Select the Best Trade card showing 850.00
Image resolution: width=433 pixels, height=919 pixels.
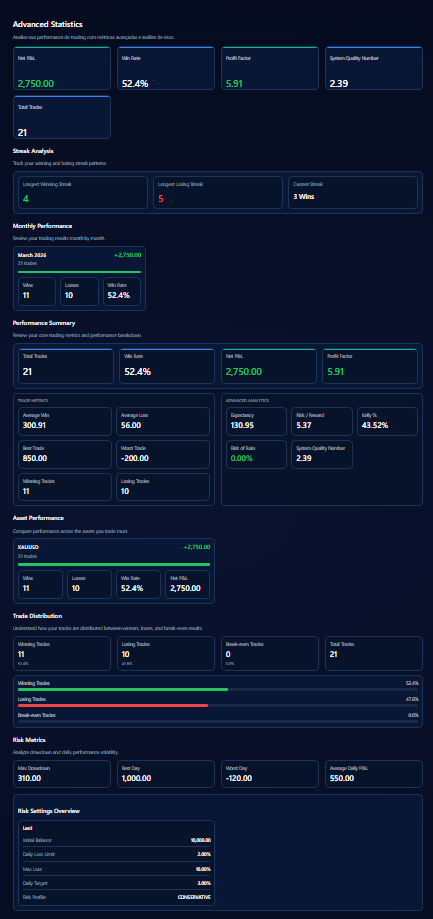point(64,454)
